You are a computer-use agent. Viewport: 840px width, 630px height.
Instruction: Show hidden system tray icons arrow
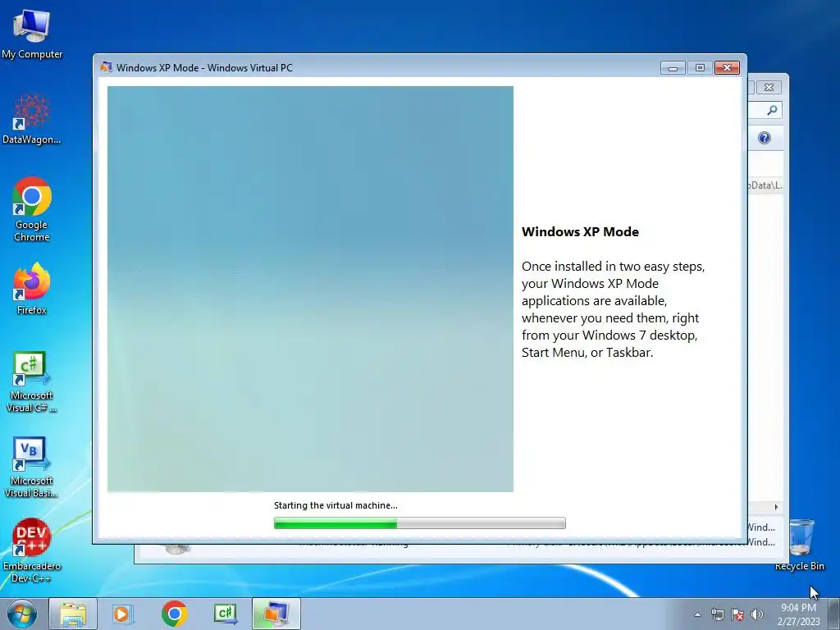[697, 614]
